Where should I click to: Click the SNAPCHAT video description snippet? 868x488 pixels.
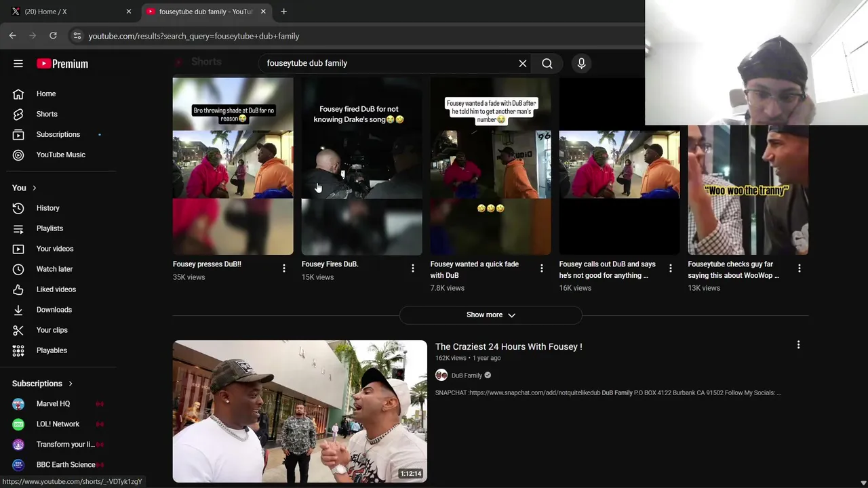[608, 393]
